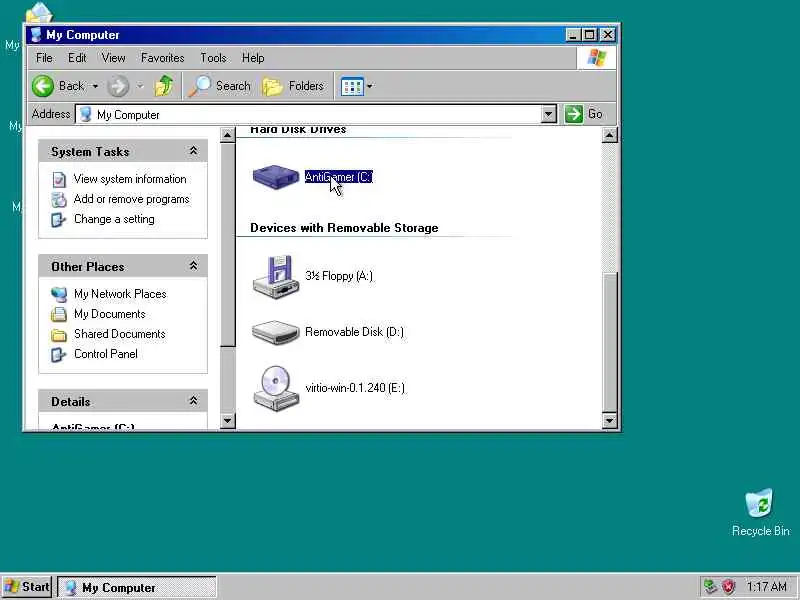The height and width of the screenshot is (600, 800).
Task: Open Shared Documents link
Action: 120,334
